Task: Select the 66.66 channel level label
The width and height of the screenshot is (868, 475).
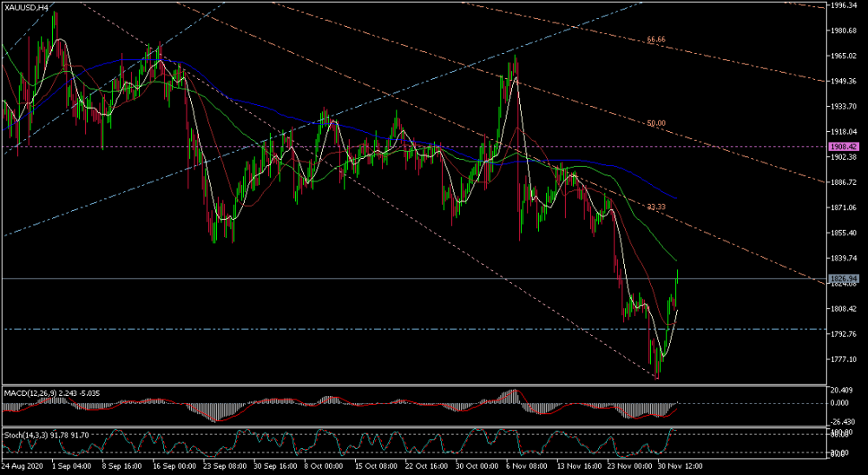Action: [x=655, y=40]
